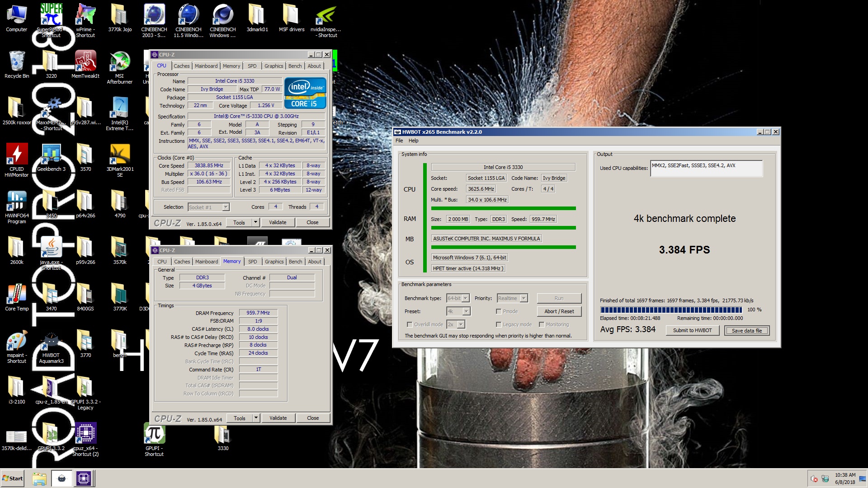Switch to Bench tab in upper CPU-Z

[x=295, y=66]
